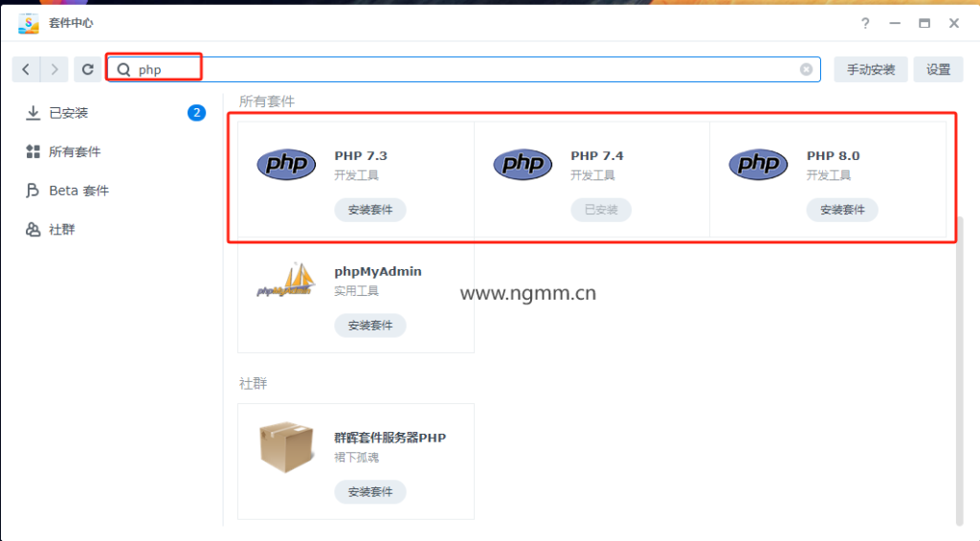
Task: Click the magnifier search icon
Action: [x=123, y=70]
